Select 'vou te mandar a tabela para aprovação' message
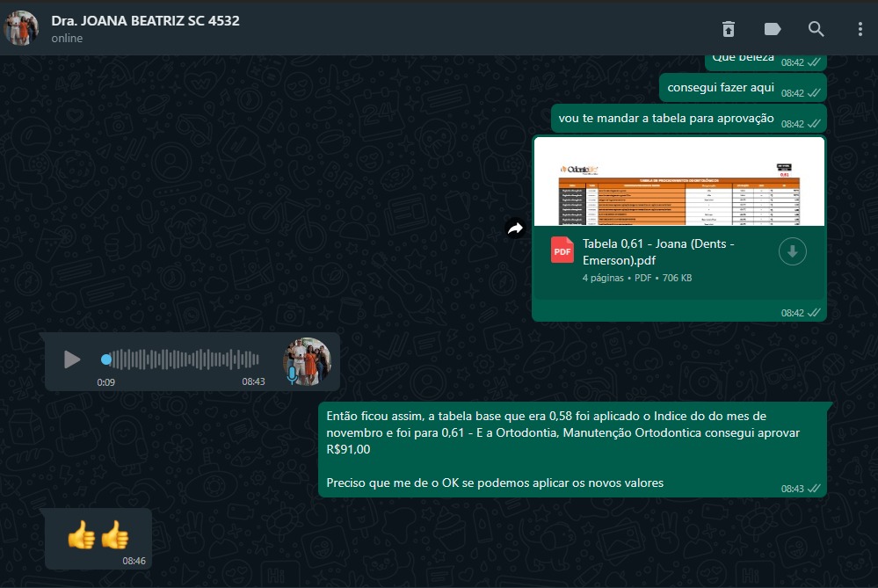Viewport: 878px width, 588px height. 689,119
